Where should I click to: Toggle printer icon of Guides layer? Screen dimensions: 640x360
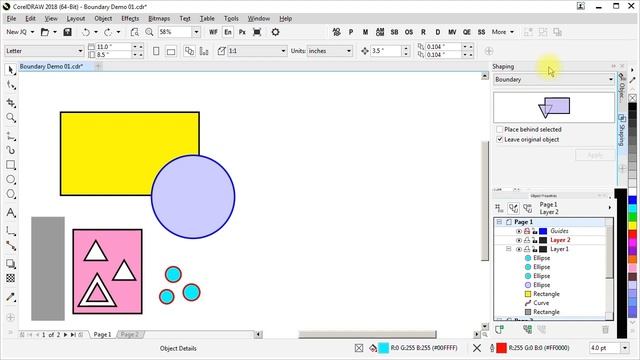527,231
